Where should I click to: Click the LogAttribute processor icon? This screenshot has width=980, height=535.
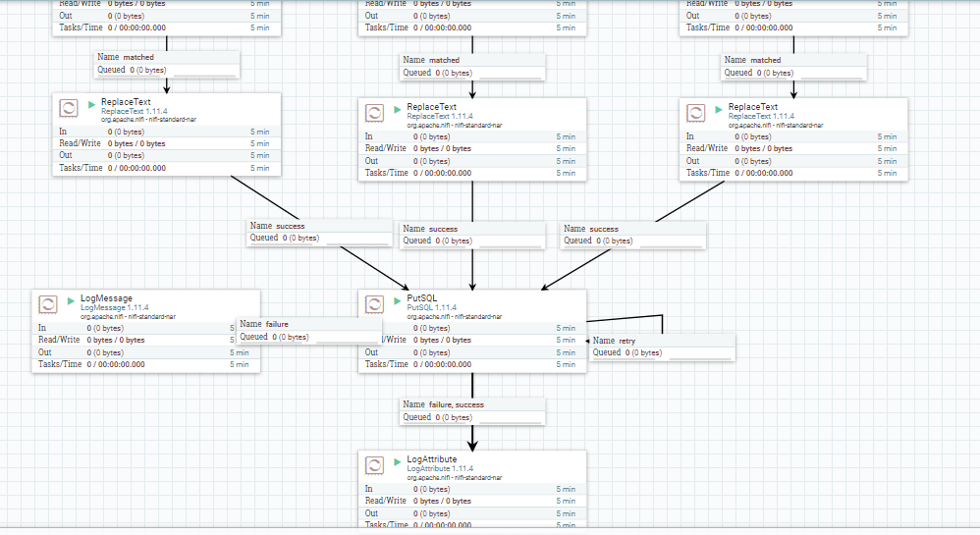[374, 465]
